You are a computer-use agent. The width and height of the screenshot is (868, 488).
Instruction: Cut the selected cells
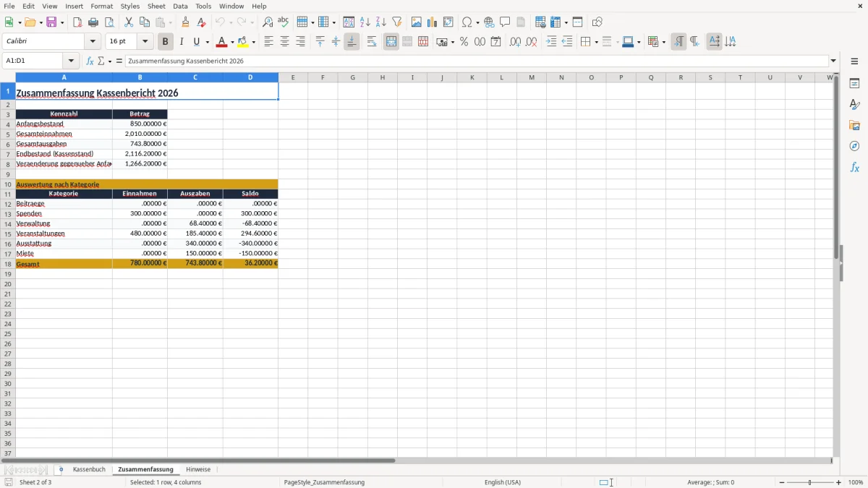tap(129, 22)
